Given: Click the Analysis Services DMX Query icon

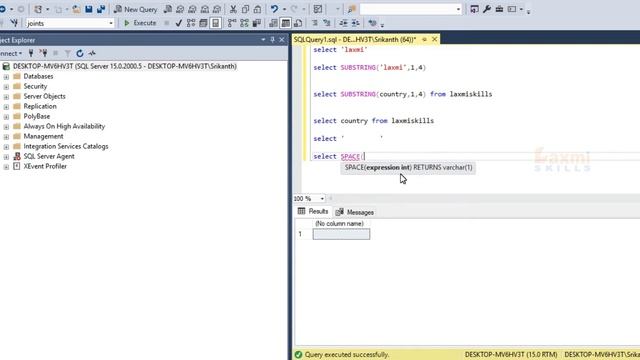Looking at the screenshot, I should pyautogui.click(x=192, y=9).
